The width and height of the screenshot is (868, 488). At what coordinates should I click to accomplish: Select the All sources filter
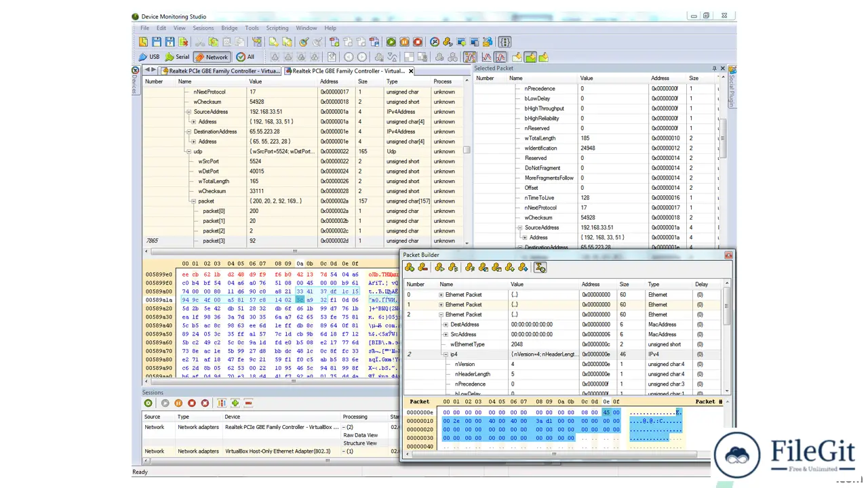tap(245, 57)
